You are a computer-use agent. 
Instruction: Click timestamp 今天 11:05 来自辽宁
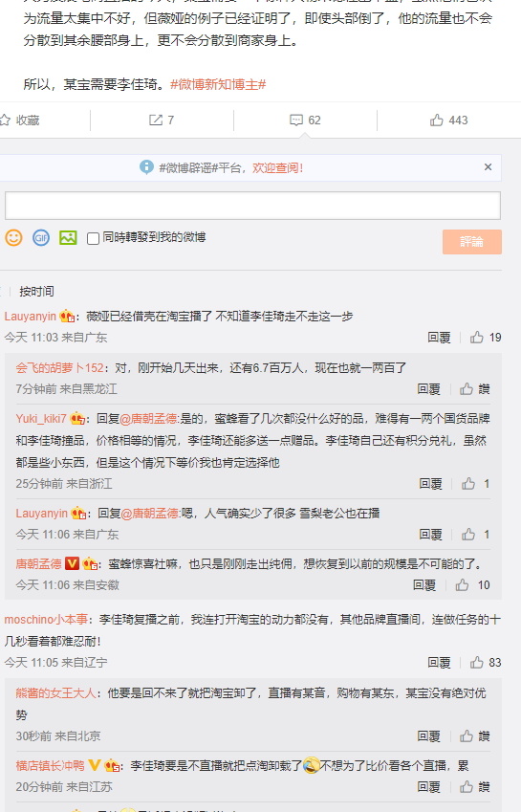point(55,663)
